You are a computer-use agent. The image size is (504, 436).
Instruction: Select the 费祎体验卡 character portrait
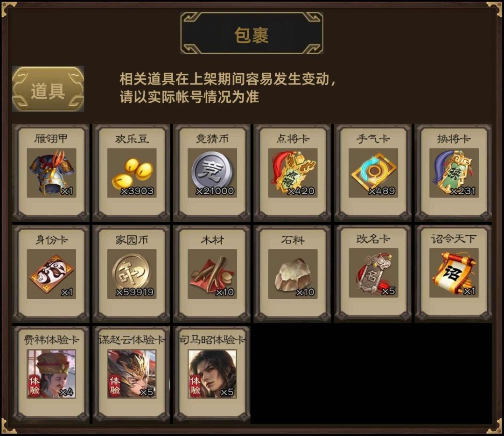(x=51, y=374)
